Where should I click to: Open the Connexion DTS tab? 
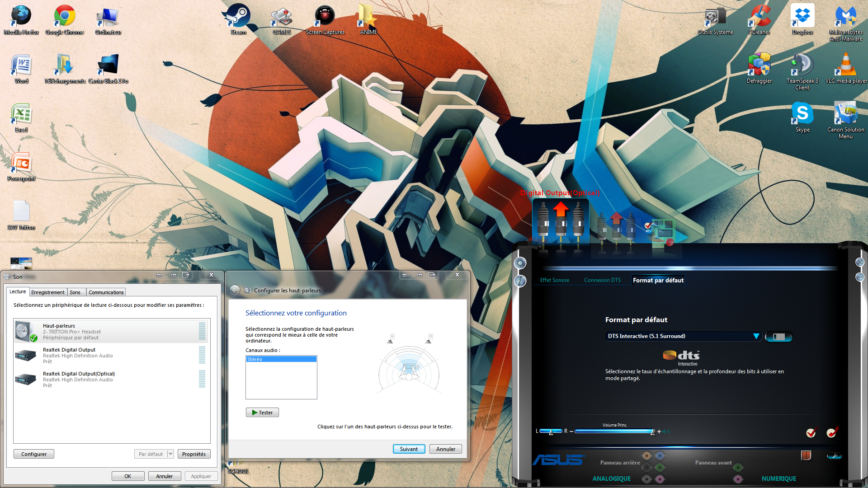[x=602, y=280]
